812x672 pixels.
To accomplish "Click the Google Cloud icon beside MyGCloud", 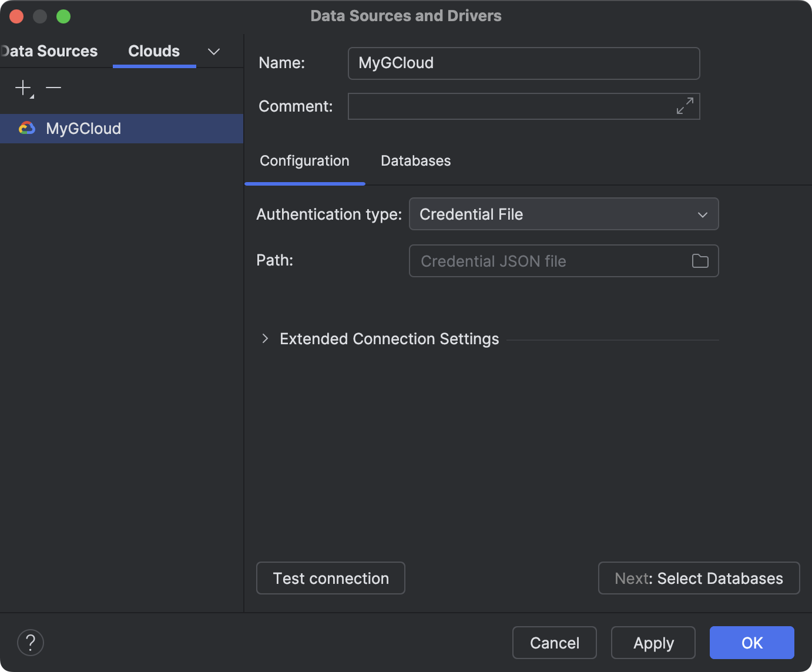I will click(27, 128).
